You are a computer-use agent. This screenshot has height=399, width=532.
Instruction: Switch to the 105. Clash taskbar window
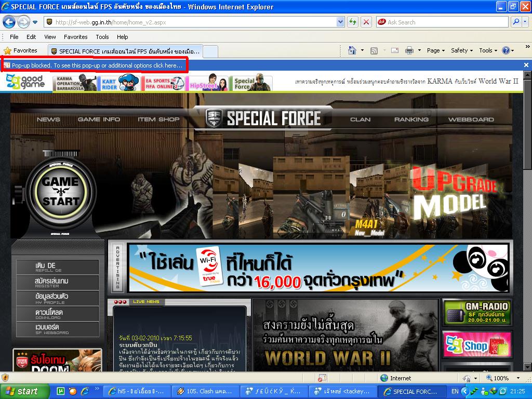(x=205, y=391)
